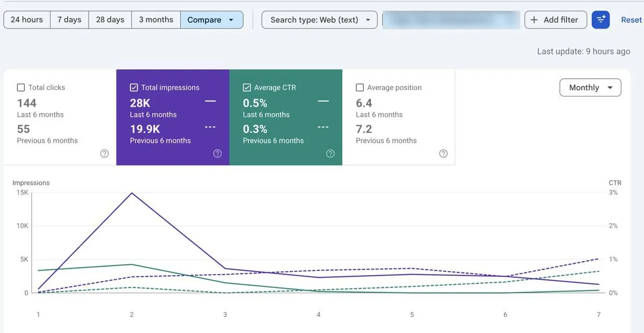
Task: Click the Reset link
Action: click(x=631, y=20)
